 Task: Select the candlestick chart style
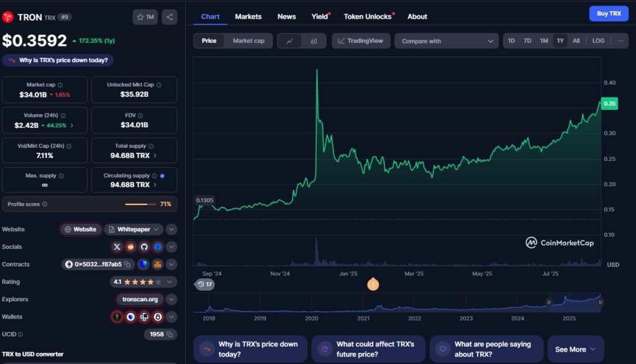(x=314, y=41)
